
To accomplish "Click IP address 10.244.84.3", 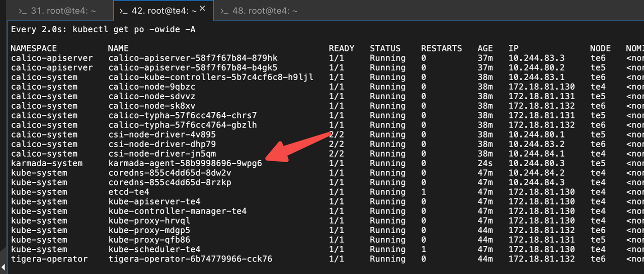I will pyautogui.click(x=536, y=182).
